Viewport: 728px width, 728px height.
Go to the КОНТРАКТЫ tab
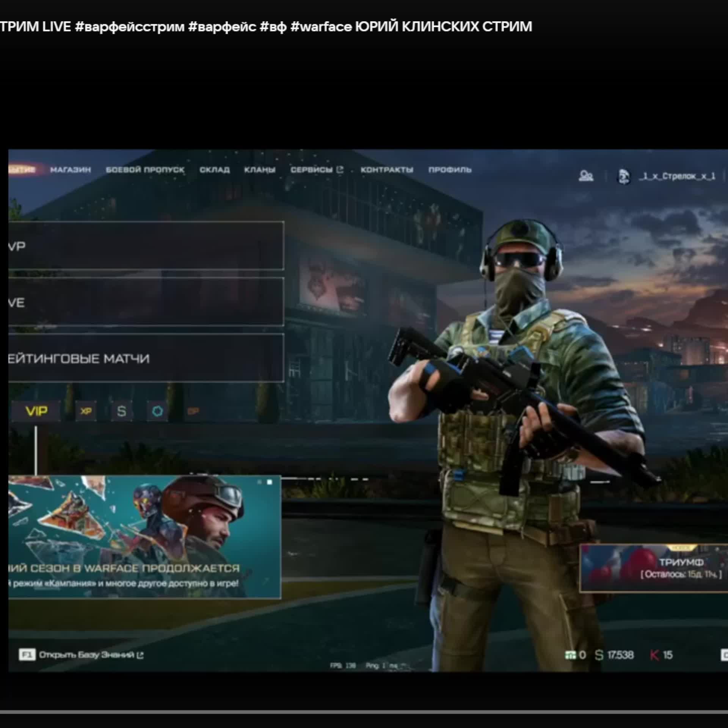[387, 170]
